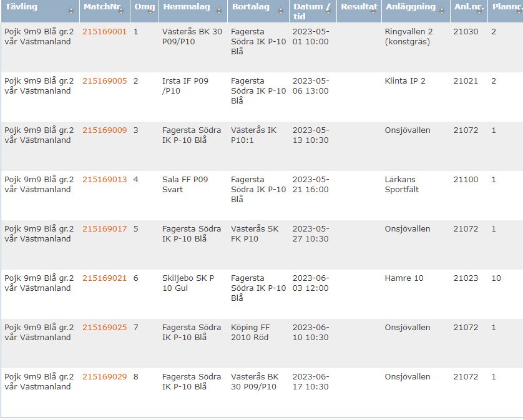Viewport: 523px width, 420px height.
Task: Click the Plannr. column header
Action: pyautogui.click(x=506, y=7)
